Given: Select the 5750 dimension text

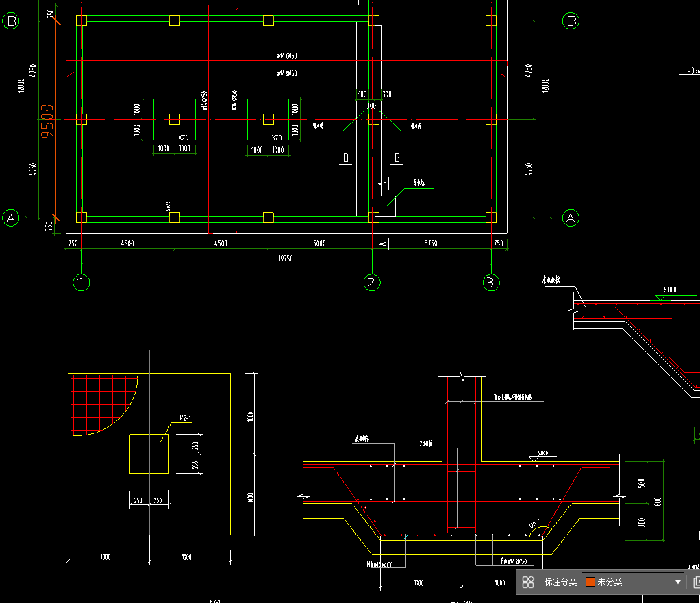Looking at the screenshot, I should click(430, 244).
